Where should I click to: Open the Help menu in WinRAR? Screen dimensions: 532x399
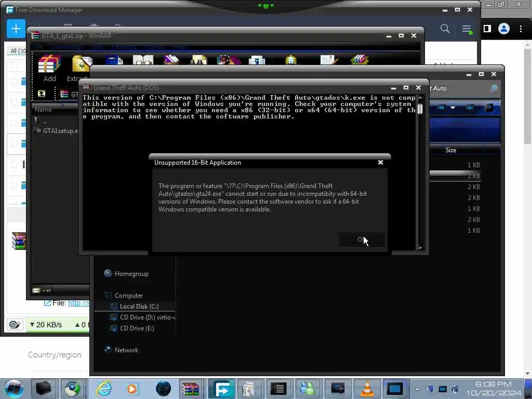(x=179, y=47)
